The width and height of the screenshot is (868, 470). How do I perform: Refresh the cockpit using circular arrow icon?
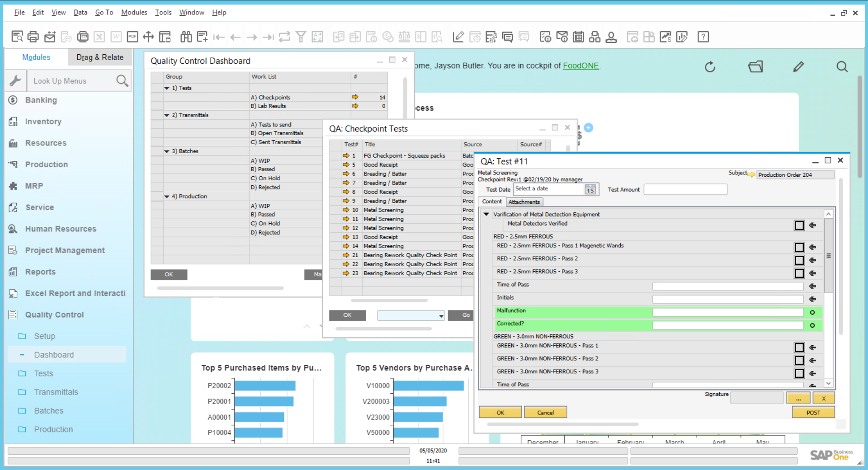click(710, 67)
